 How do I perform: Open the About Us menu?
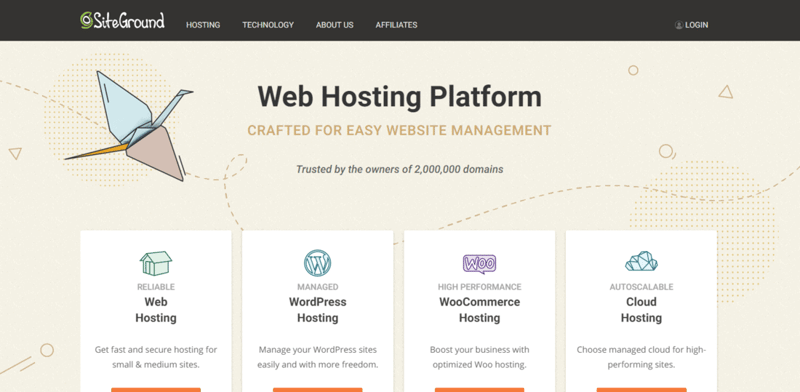coord(335,25)
